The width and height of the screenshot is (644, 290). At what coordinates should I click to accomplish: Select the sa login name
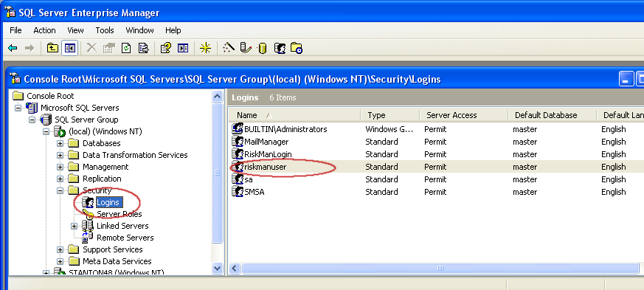(x=248, y=179)
